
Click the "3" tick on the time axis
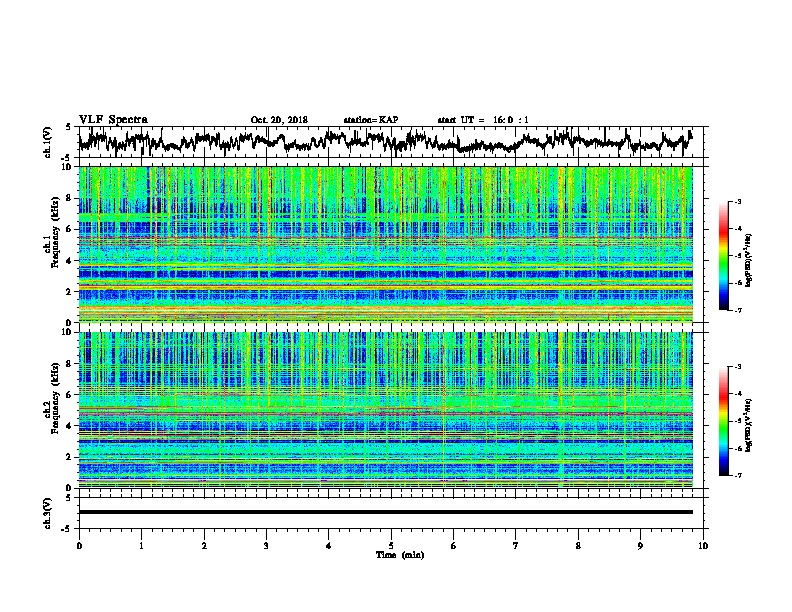(x=266, y=546)
